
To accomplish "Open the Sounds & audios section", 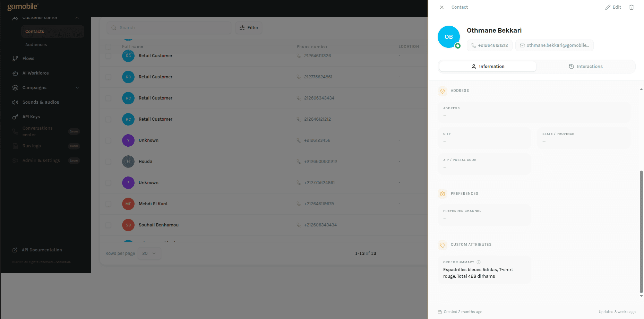I will 40,102.
